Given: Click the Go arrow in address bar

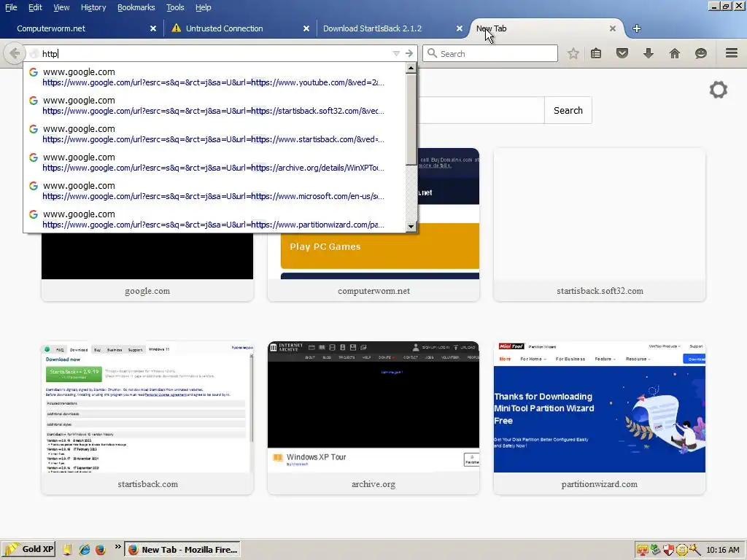Looking at the screenshot, I should click(x=409, y=53).
